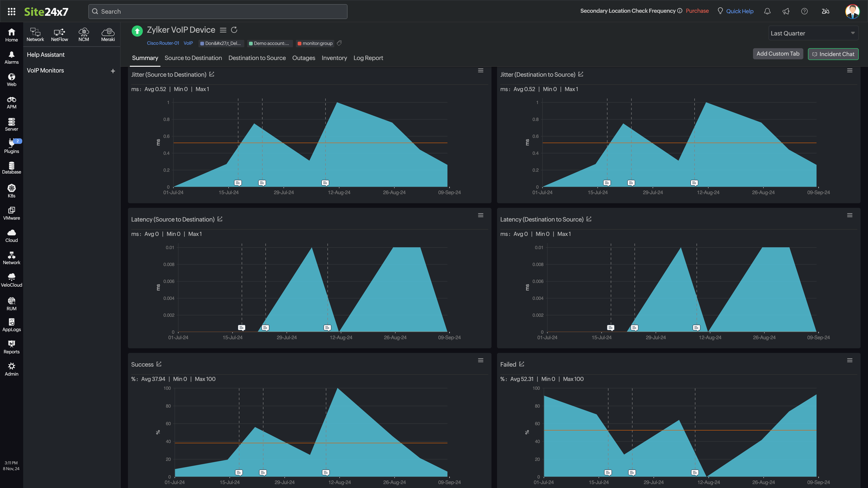Image resolution: width=868 pixels, height=488 pixels.
Task: Open the notifications bell icon
Action: (x=767, y=11)
